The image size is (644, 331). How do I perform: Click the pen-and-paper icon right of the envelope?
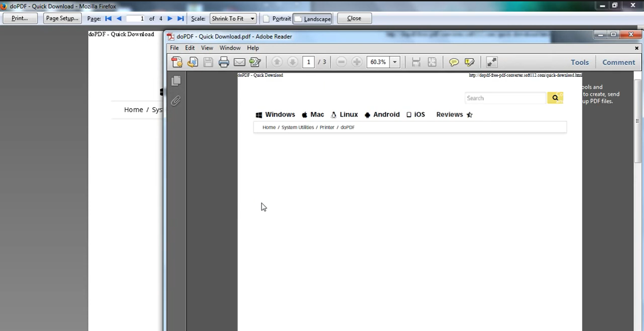click(255, 62)
